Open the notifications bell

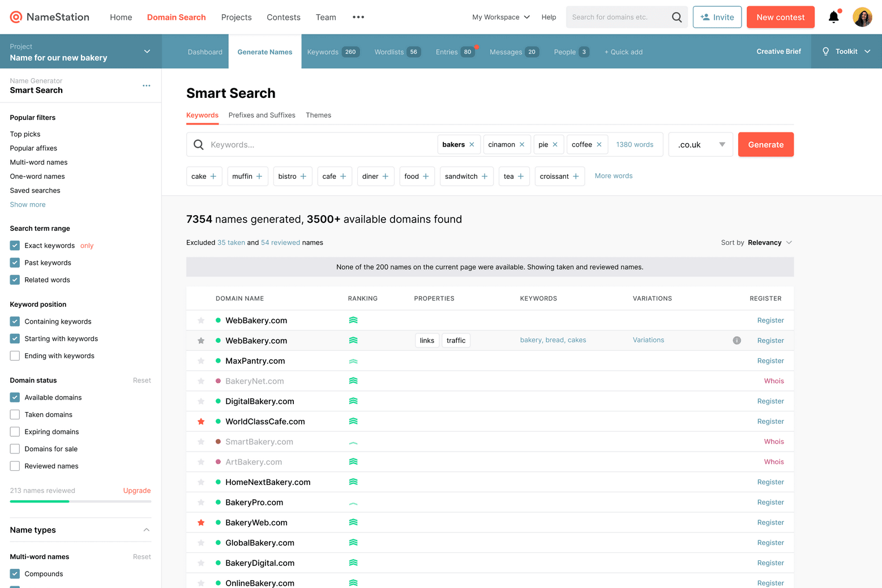833,17
